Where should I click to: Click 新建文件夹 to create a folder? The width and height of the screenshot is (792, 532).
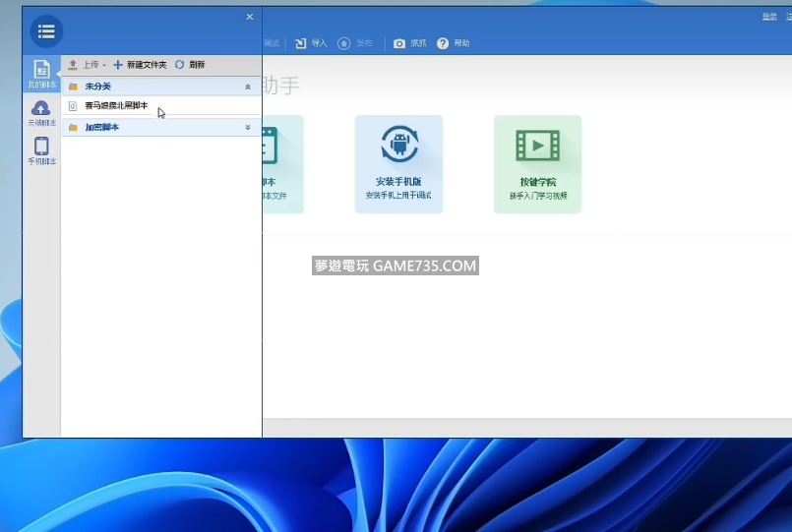point(140,65)
